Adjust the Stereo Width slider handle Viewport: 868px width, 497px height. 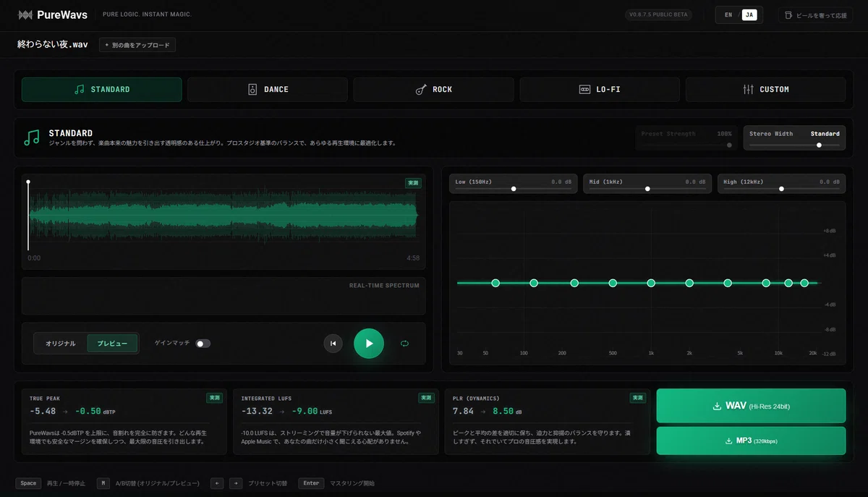(819, 145)
